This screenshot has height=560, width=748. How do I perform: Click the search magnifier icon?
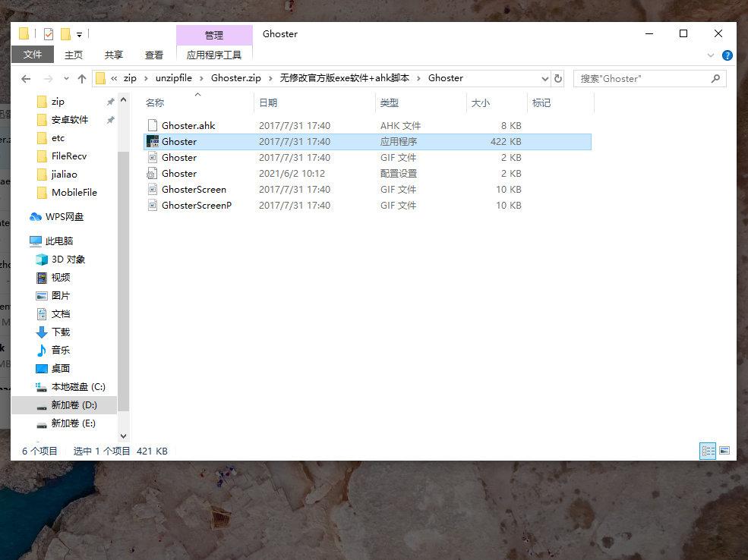(x=715, y=79)
